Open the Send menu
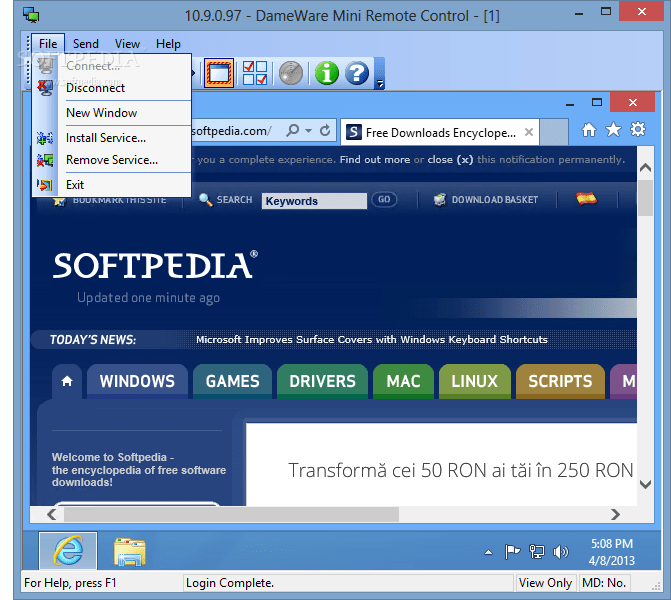The height and width of the screenshot is (600, 671). tap(86, 44)
